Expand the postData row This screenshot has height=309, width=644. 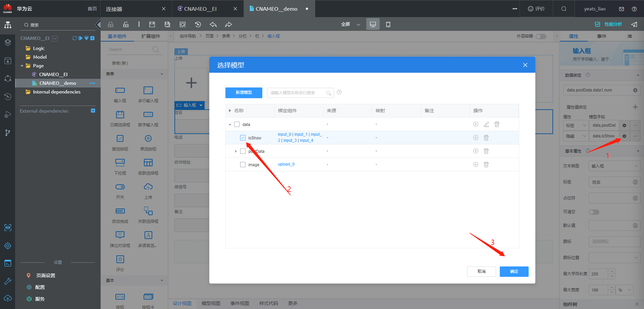pyautogui.click(x=236, y=151)
